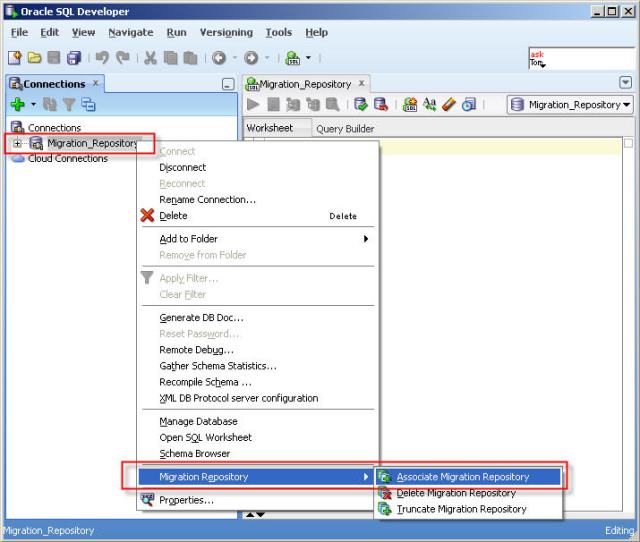
Task: Click the Run Script icon
Action: click(x=273, y=104)
